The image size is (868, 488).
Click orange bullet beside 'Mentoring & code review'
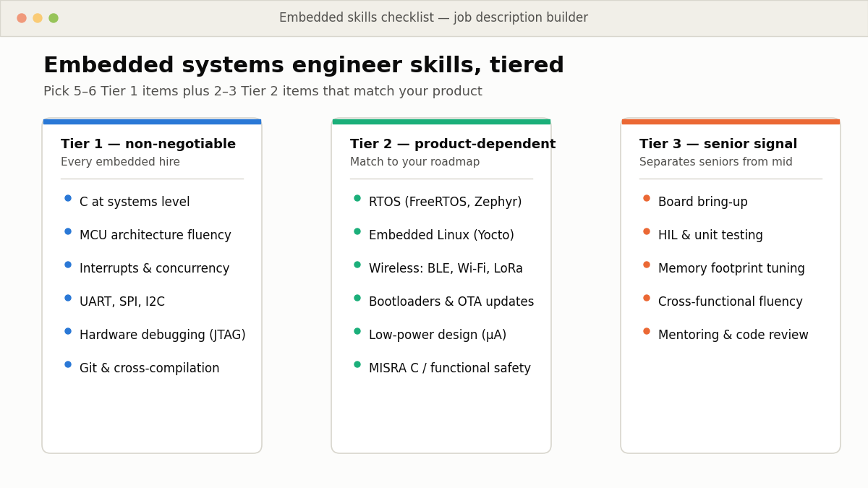click(647, 331)
